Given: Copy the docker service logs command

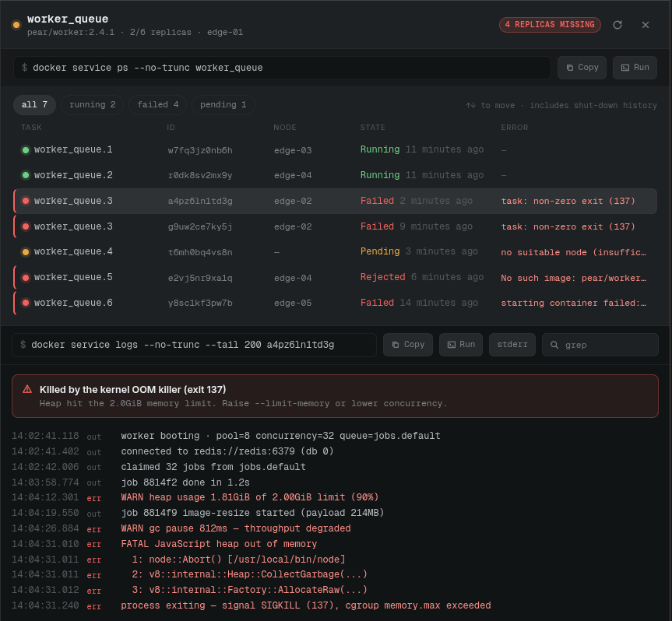Looking at the screenshot, I should click(x=407, y=345).
